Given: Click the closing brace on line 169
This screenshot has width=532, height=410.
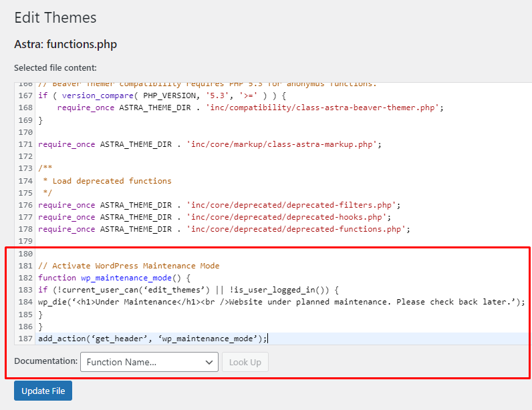Looking at the screenshot, I should (x=40, y=120).
